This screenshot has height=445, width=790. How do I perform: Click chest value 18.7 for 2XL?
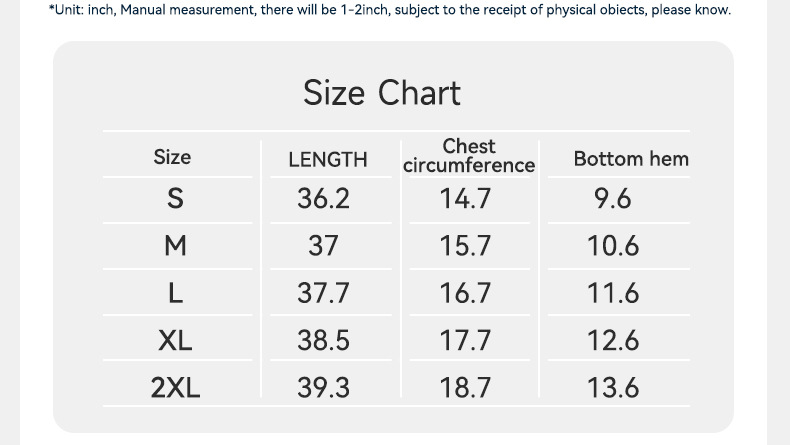coord(465,387)
